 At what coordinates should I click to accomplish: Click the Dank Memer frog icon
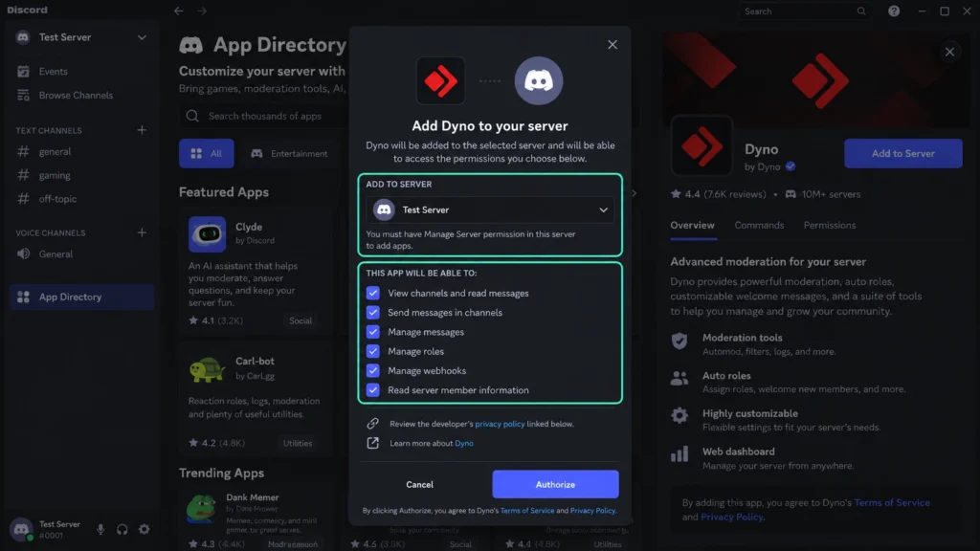tap(202, 509)
